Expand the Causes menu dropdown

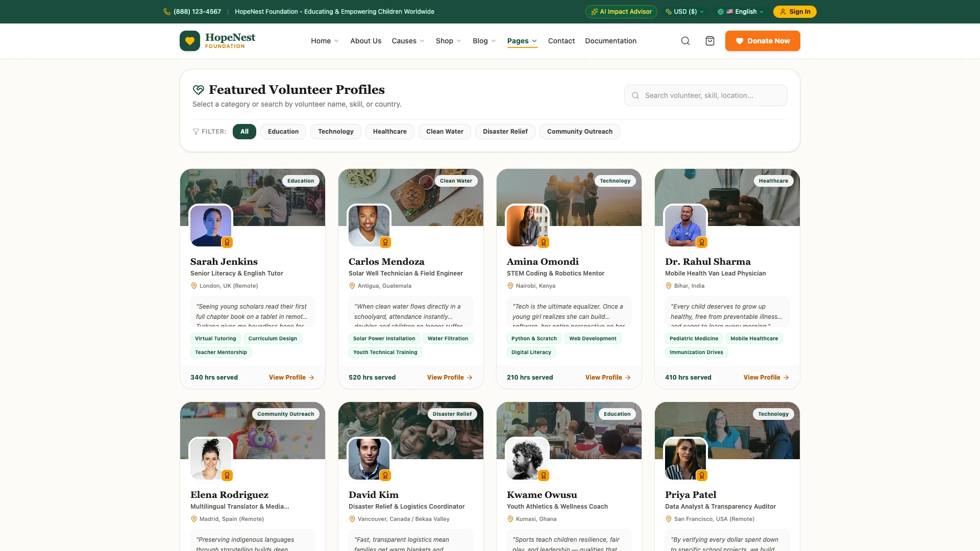tap(408, 41)
